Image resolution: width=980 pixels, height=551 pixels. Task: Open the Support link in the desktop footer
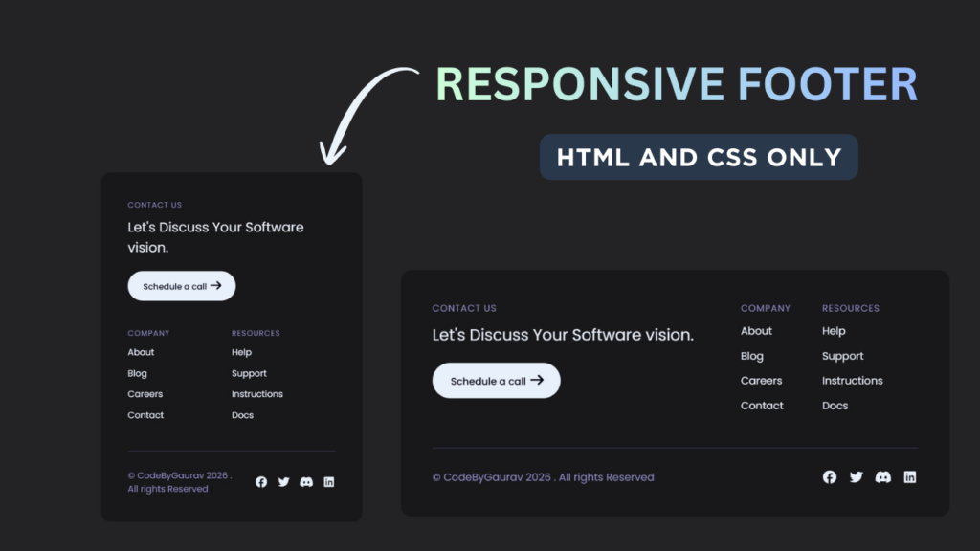[x=843, y=355]
